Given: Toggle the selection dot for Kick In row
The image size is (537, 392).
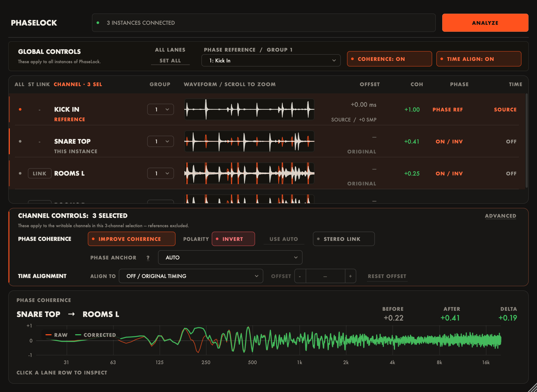Looking at the screenshot, I should tap(20, 109).
